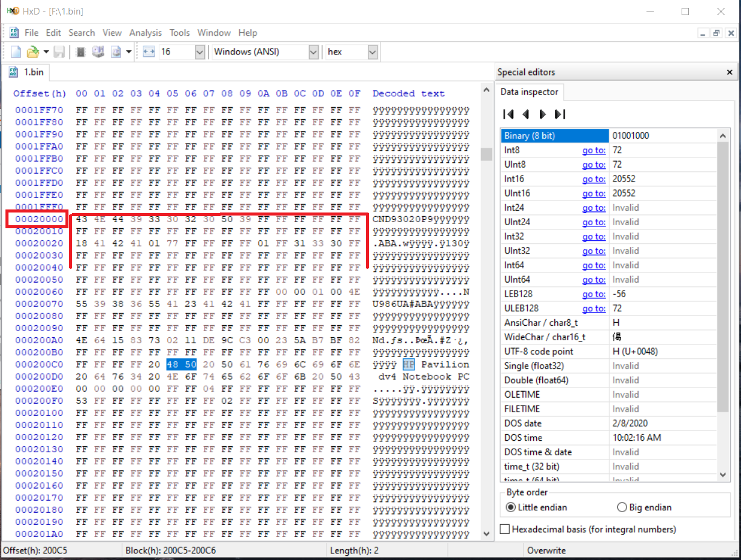Click the ULEB128 go to link
Screen dimensions: 741x560
tap(594, 309)
